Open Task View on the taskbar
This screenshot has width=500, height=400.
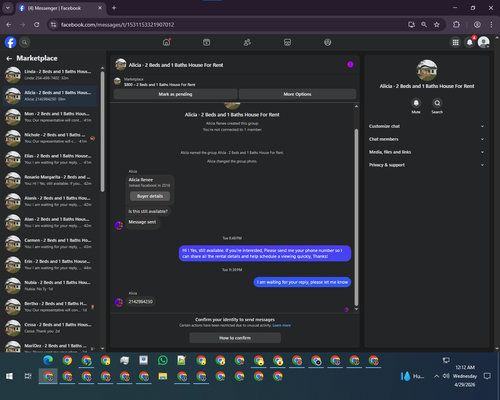tap(28, 376)
